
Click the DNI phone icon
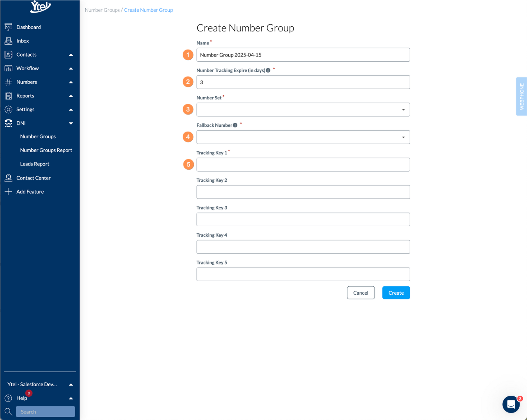click(8, 123)
